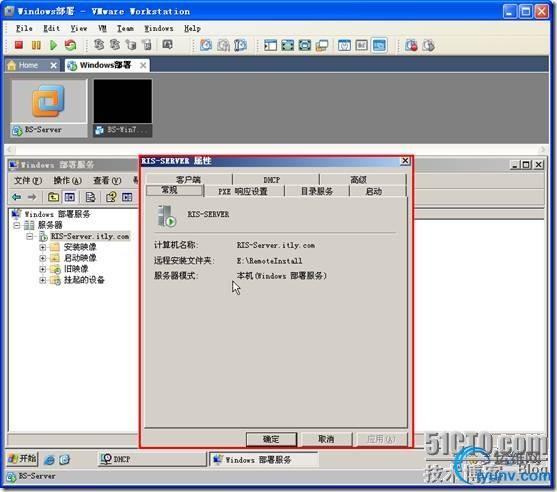Click the Full Screen mode icon
Screen dimensions: 557x492
click(287, 45)
